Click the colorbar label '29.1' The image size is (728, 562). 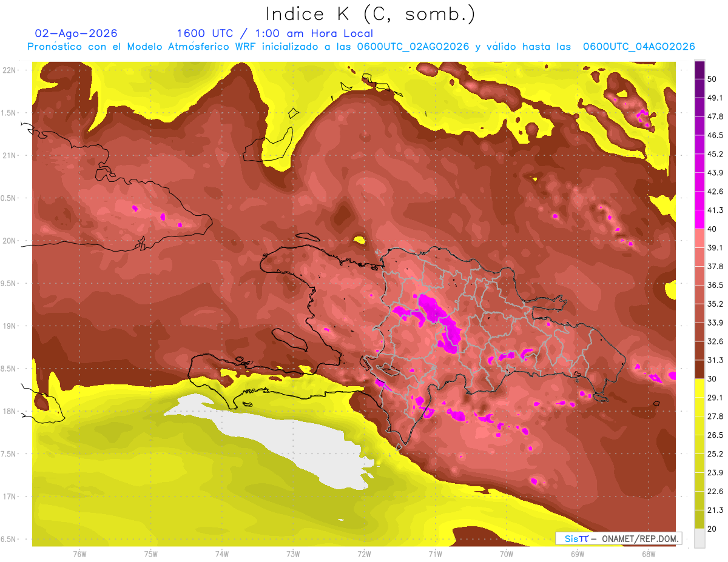tap(715, 398)
